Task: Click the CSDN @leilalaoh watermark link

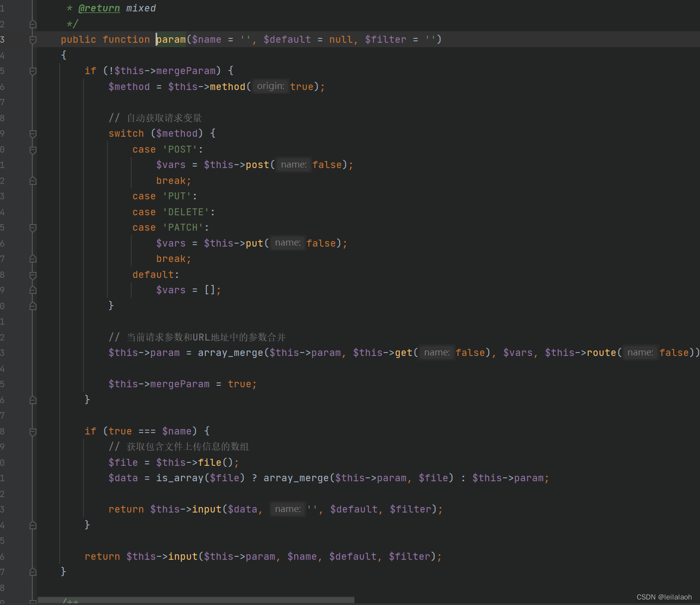Action: 664,597
